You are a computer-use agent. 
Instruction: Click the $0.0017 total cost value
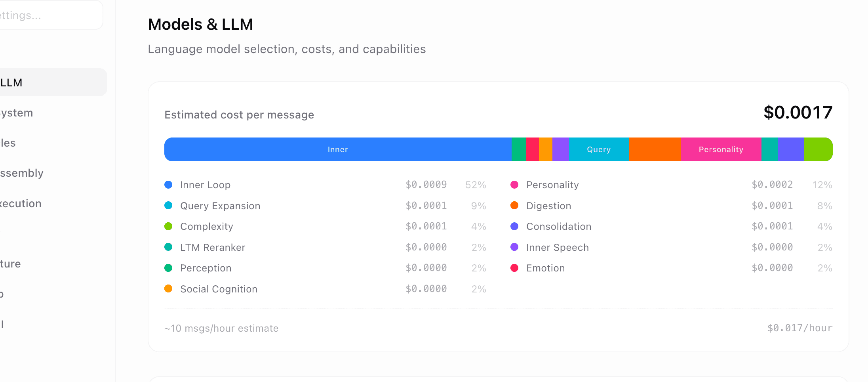pos(798,113)
